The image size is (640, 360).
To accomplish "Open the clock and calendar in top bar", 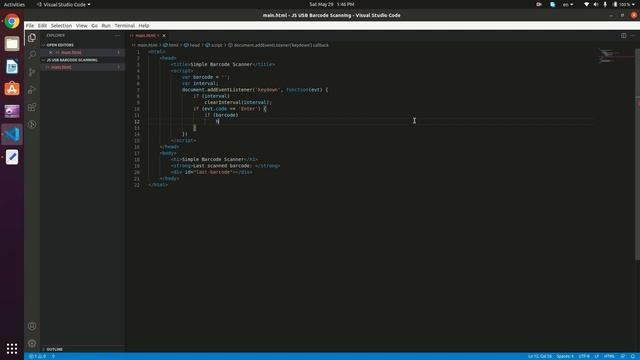I will click(x=331, y=4).
